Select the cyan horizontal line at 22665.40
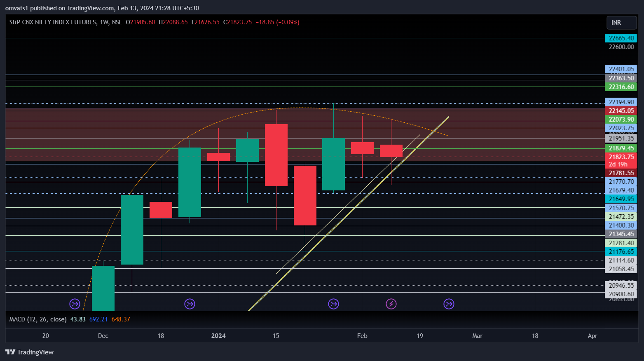644x361 pixels. point(305,38)
